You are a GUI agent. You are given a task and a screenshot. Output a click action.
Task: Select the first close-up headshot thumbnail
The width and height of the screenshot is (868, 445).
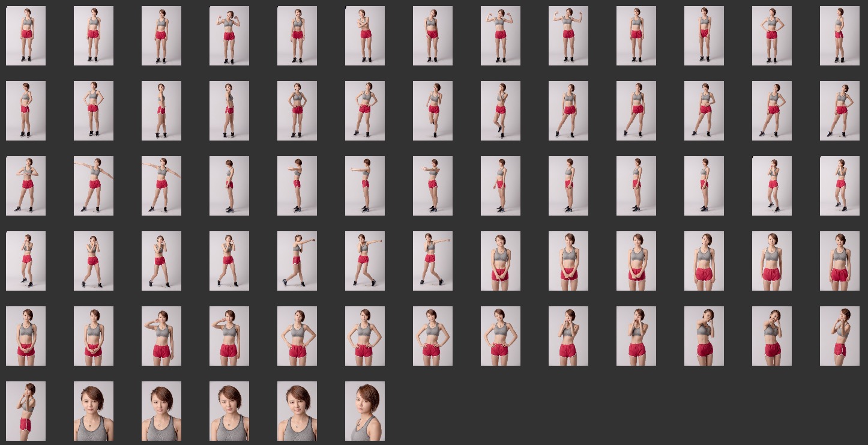coord(94,411)
